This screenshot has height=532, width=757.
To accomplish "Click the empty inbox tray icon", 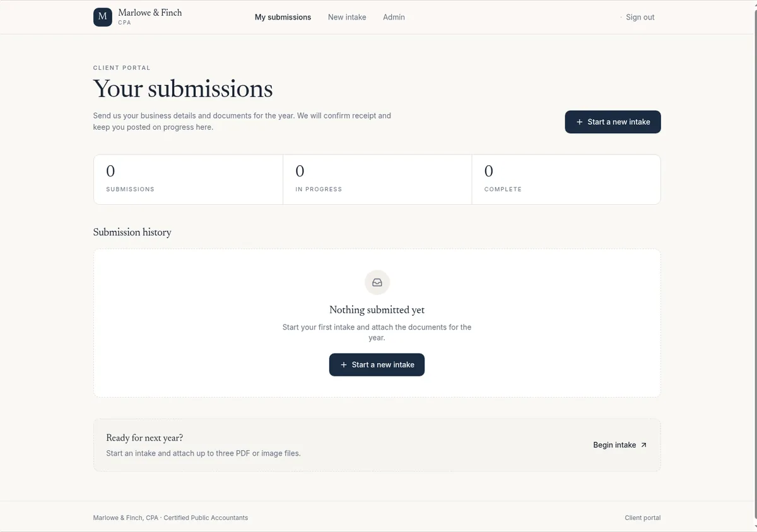I will pos(377,282).
